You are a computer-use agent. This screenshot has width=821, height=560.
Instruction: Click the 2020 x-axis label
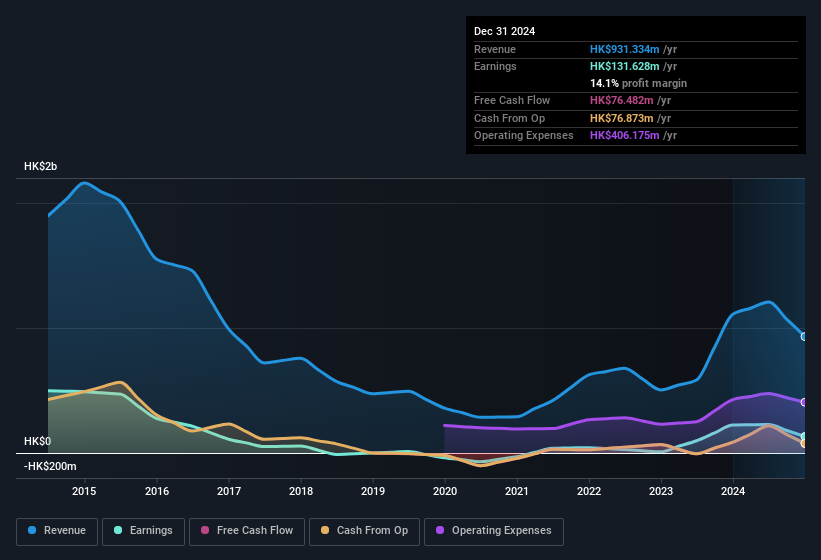pyautogui.click(x=445, y=491)
